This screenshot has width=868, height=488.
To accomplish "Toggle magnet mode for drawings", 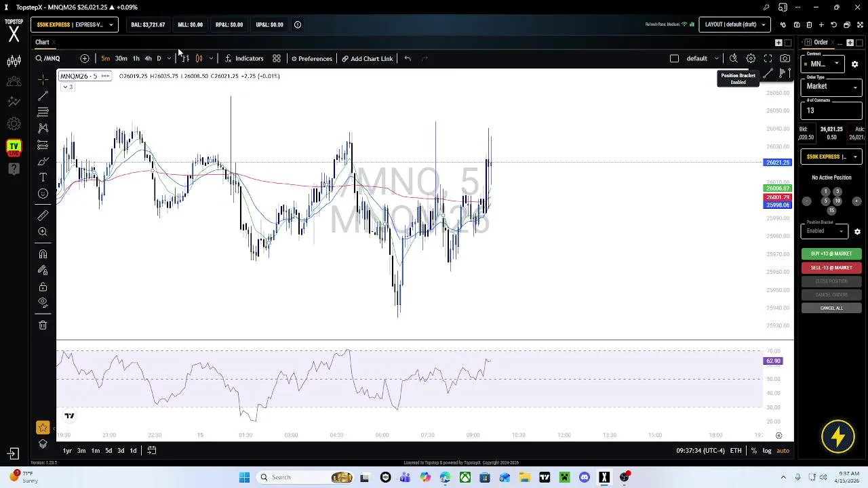I will click(x=43, y=254).
